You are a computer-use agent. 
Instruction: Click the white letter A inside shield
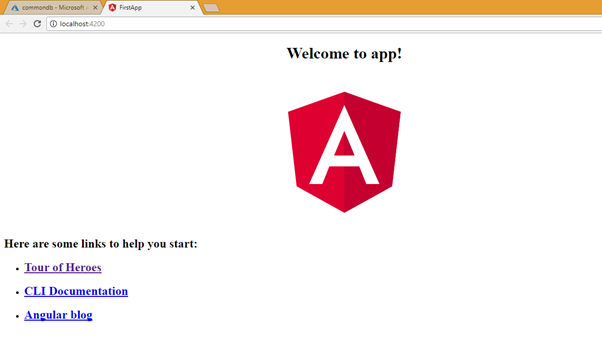(344, 145)
